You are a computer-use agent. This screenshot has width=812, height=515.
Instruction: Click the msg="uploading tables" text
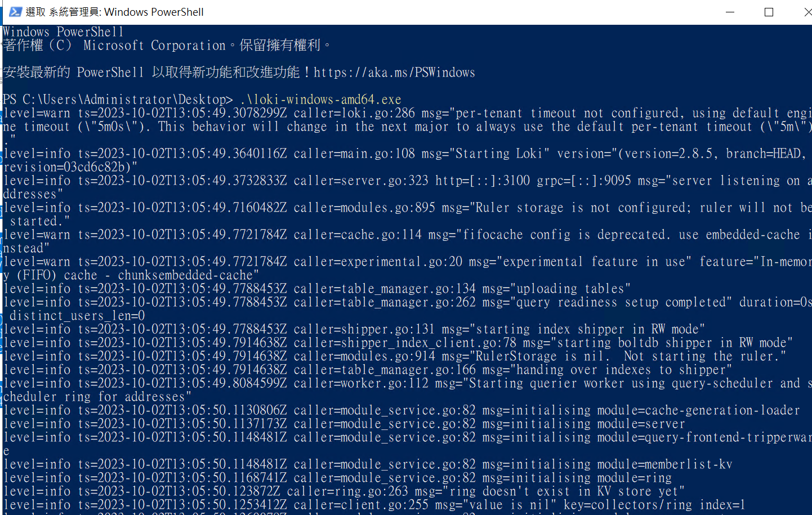point(556,289)
